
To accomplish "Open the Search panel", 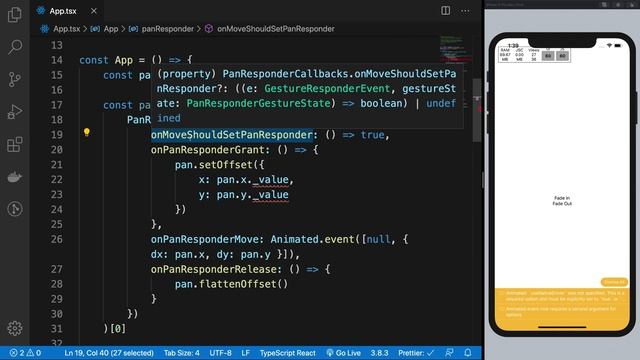I will (x=15, y=47).
